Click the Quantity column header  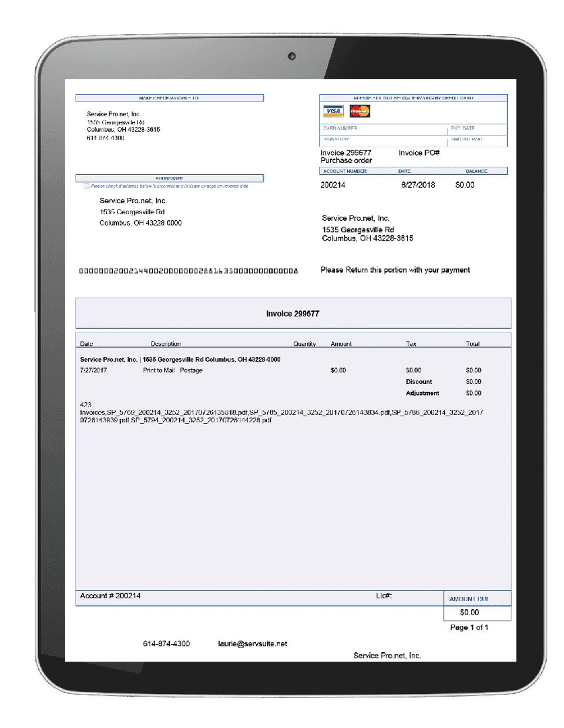click(x=304, y=344)
